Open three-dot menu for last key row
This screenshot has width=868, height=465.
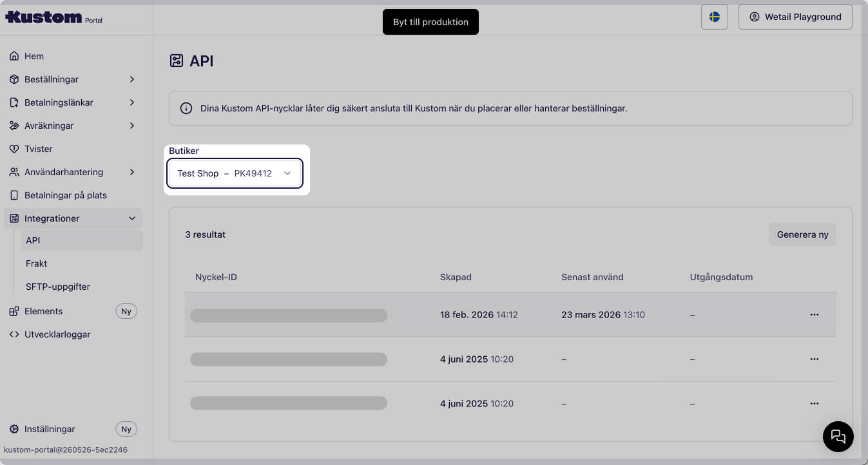(x=815, y=403)
